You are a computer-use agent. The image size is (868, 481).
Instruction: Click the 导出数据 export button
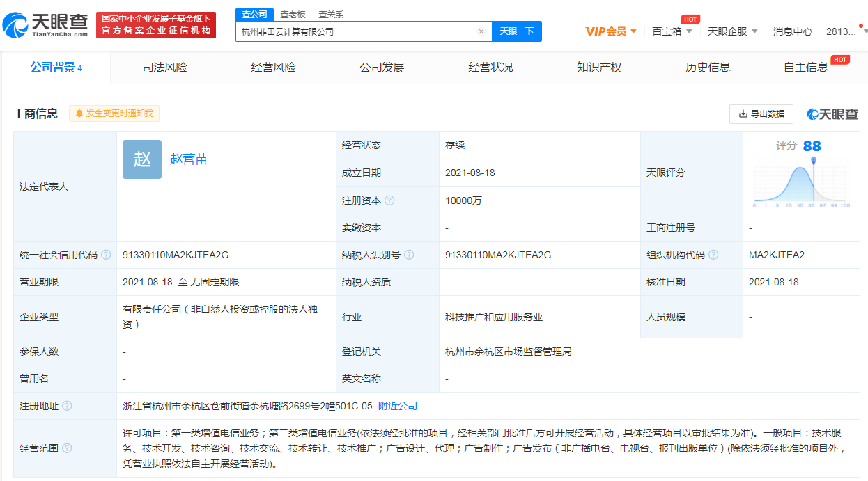[761, 114]
